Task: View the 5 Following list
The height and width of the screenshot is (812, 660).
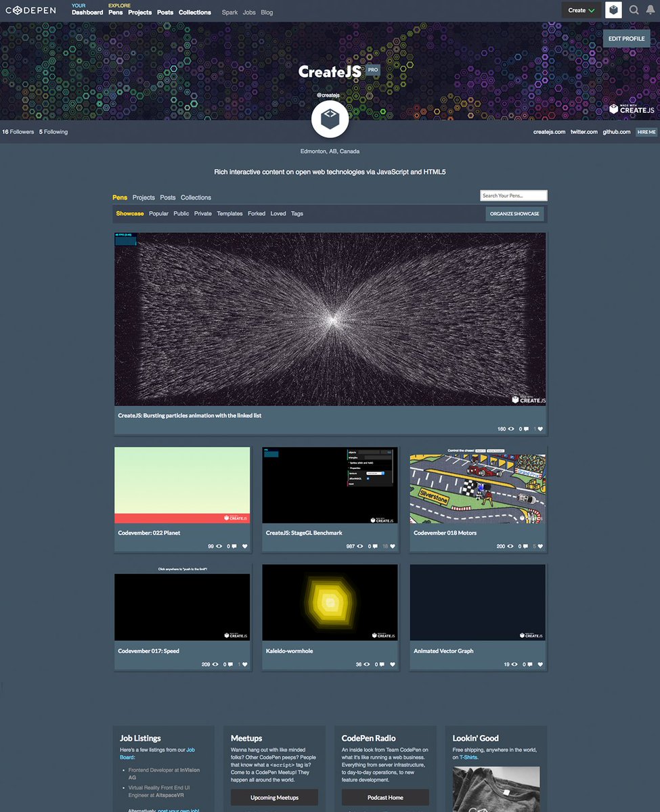Action: (53, 132)
